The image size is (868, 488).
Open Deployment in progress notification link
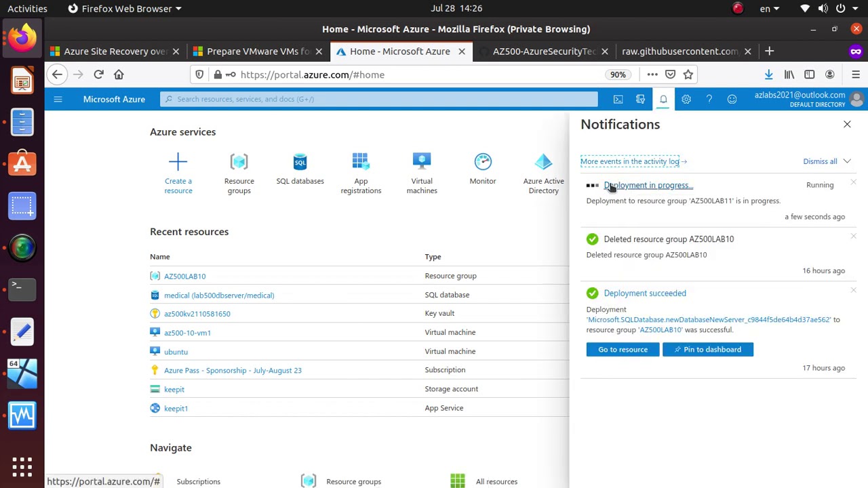648,185
